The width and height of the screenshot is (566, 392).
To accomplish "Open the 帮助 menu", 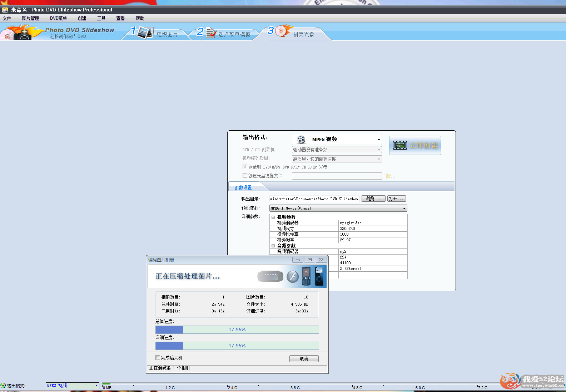I will tap(140, 18).
